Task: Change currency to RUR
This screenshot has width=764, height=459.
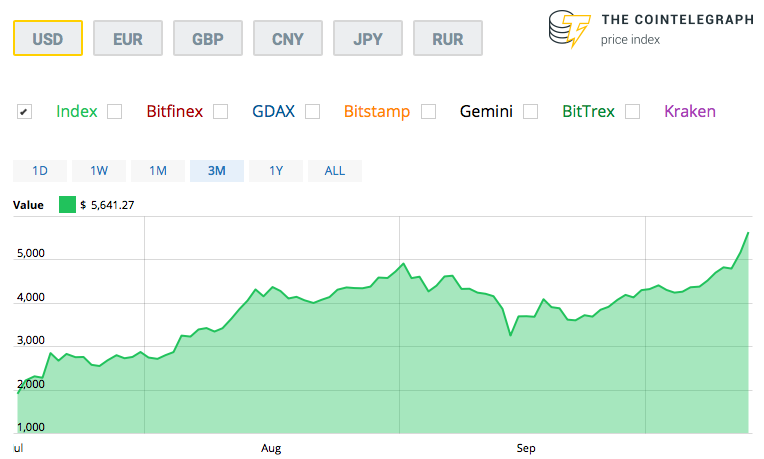Action: coord(448,38)
